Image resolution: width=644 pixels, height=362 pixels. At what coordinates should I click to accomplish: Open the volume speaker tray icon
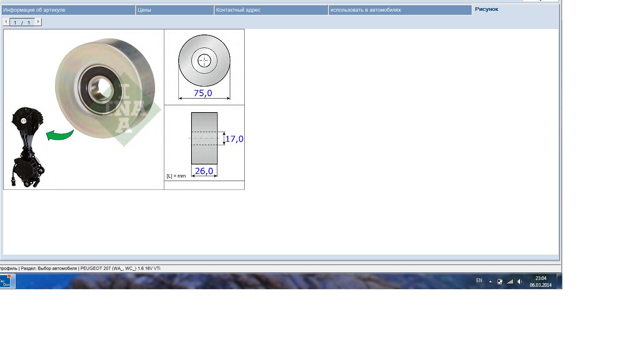(x=520, y=282)
